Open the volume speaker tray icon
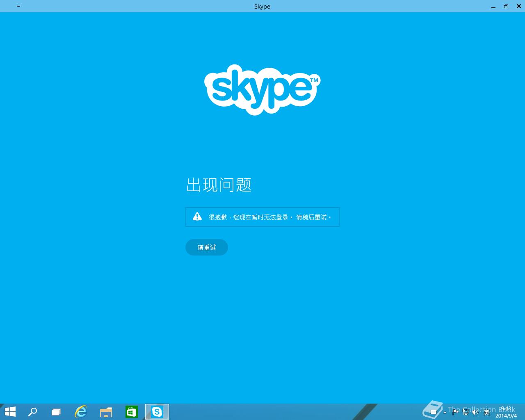Viewport: 525px width, 420px height. (x=476, y=412)
